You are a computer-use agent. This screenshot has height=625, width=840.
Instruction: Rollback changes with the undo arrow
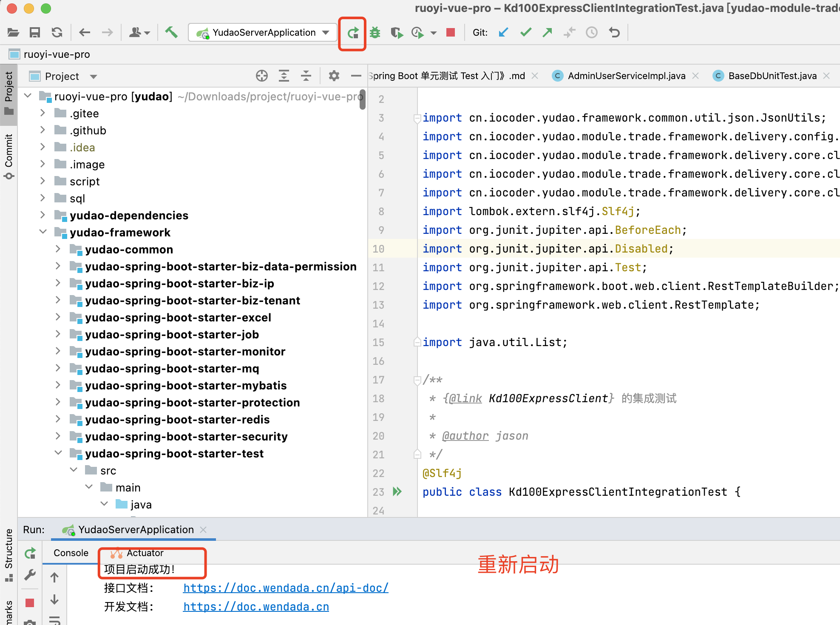[x=614, y=32]
